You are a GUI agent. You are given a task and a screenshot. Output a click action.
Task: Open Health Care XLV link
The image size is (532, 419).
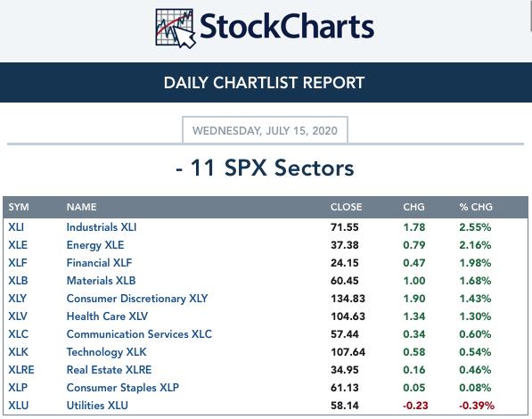coord(107,316)
